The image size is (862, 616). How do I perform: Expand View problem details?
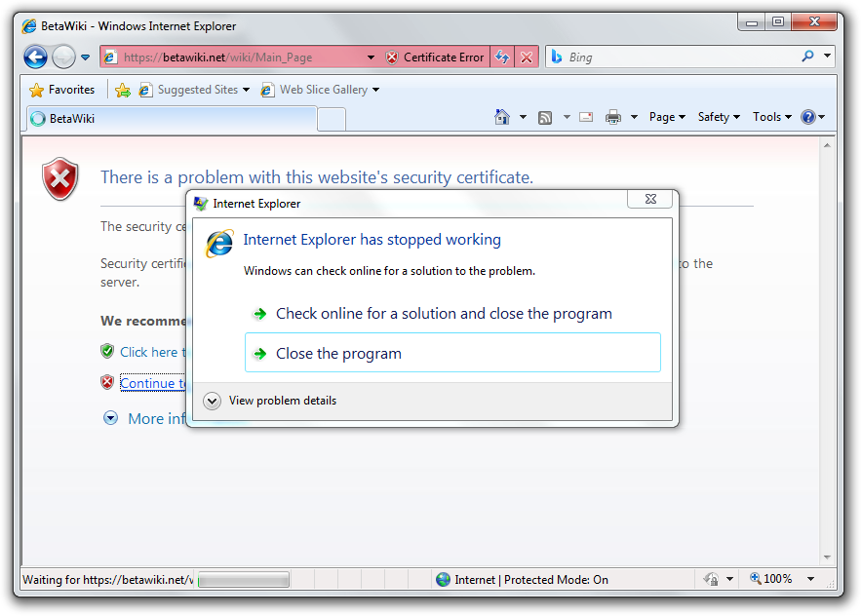[269, 401]
